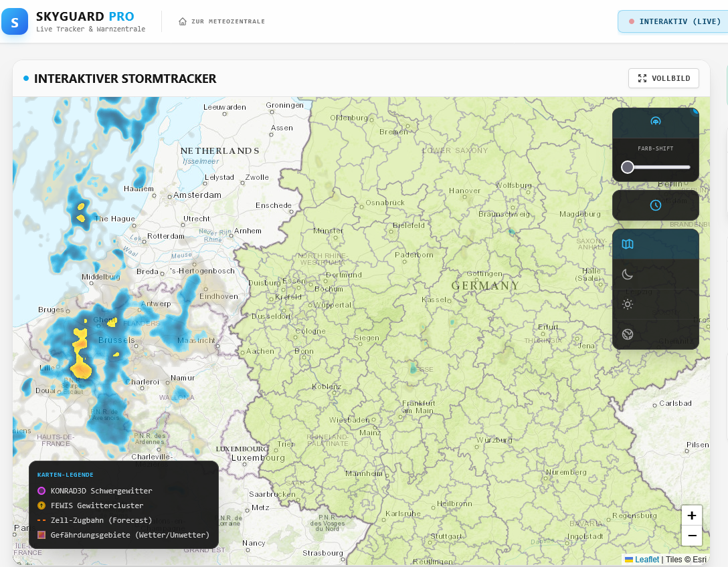Viewport: 728px width, 567px height.
Task: Activate the light sun basemap
Action: pyautogui.click(x=627, y=304)
